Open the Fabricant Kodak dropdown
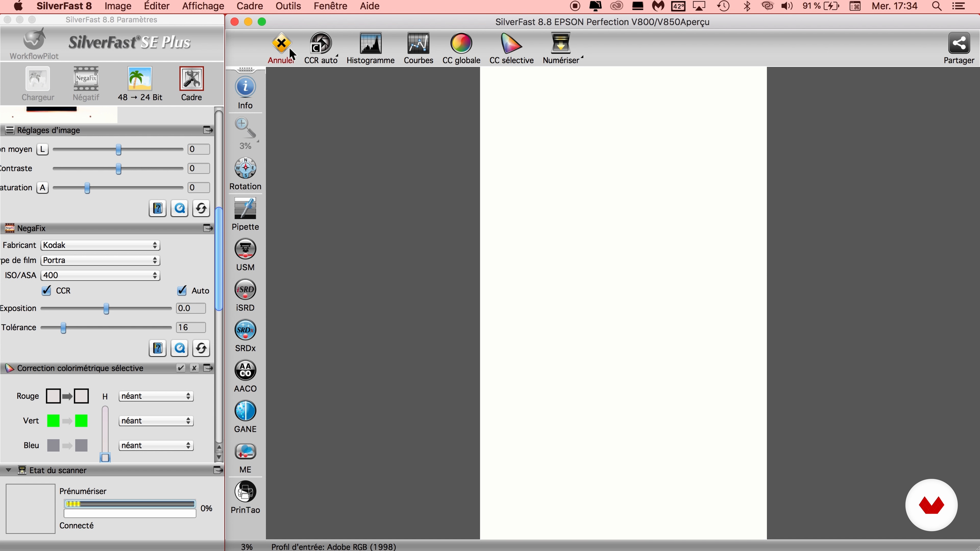 point(100,245)
